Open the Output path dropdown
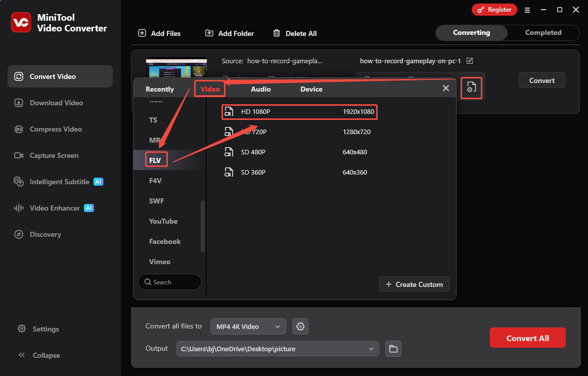This screenshot has width=588, height=376. click(278, 349)
